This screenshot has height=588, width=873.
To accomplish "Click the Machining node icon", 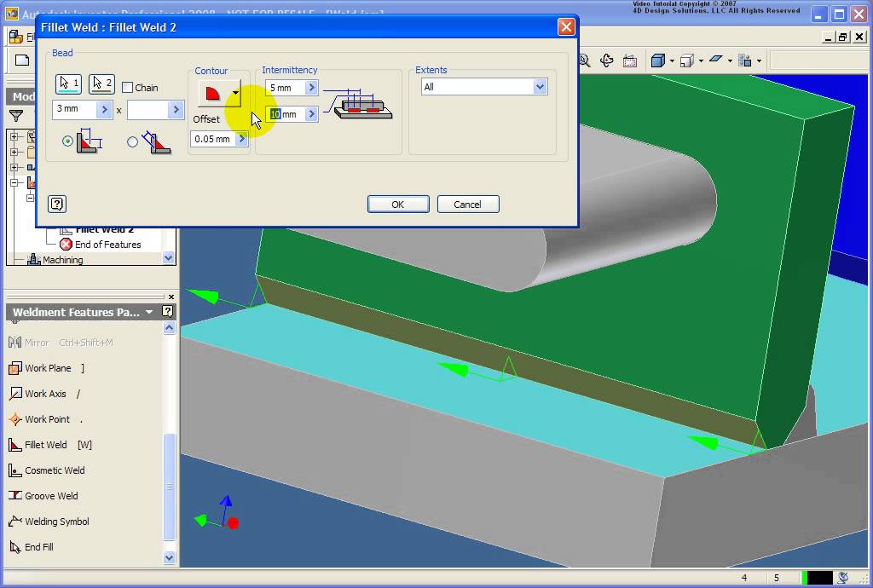I will pos(34,260).
